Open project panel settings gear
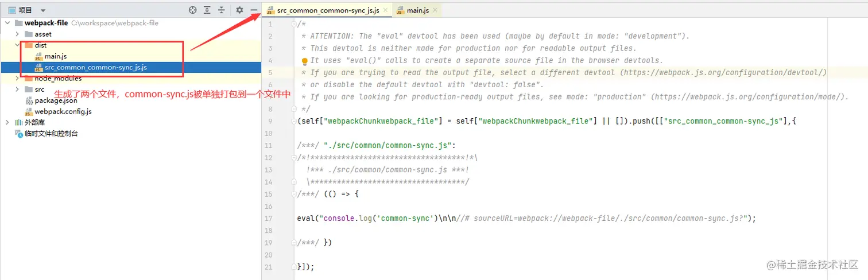This screenshot has height=280, width=868. 239,10
